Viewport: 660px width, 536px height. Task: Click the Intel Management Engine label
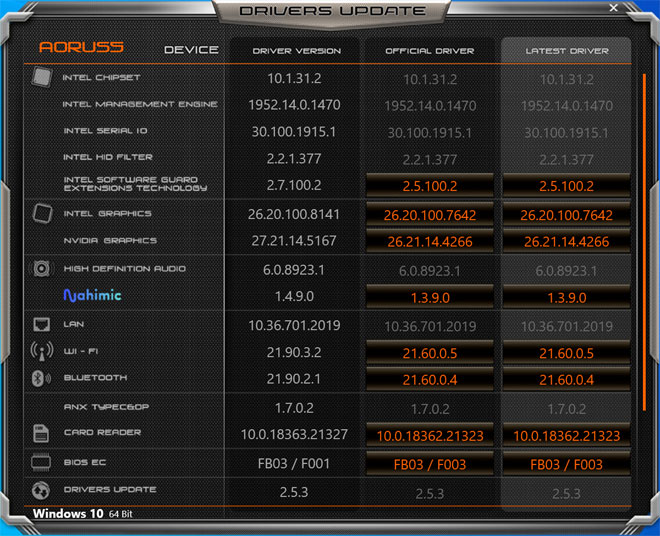tap(140, 104)
